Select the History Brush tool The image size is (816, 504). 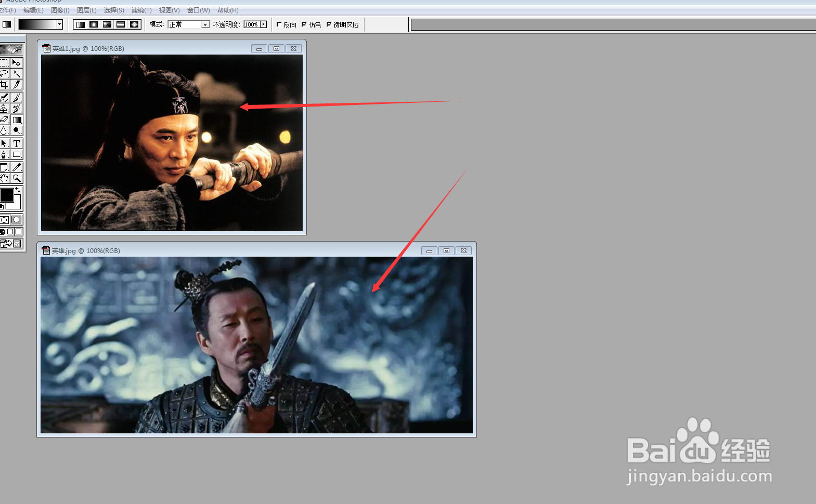tap(17, 109)
